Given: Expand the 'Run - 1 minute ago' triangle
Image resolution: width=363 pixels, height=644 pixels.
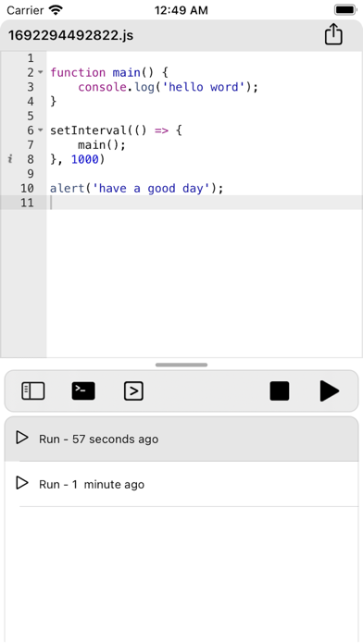Looking at the screenshot, I should point(22,483).
